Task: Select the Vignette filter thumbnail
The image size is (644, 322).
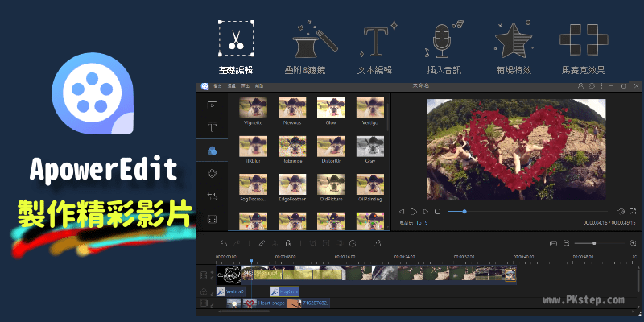Action: [x=253, y=108]
